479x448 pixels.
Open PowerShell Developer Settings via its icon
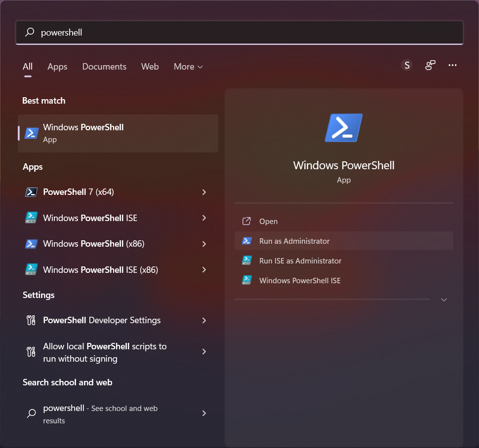pyautogui.click(x=30, y=320)
